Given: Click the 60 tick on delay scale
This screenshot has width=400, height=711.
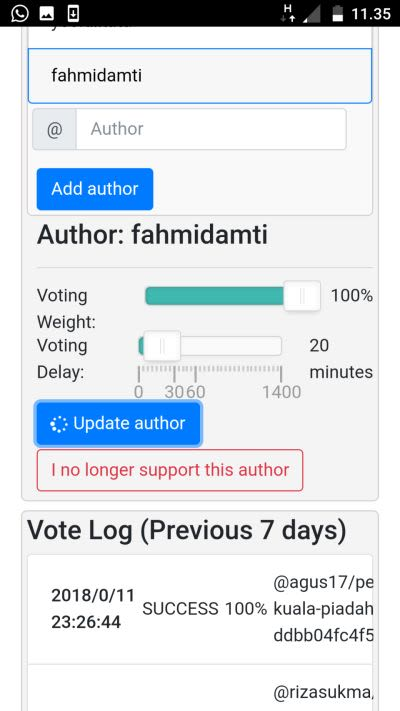Looking at the screenshot, I should [x=195, y=392].
